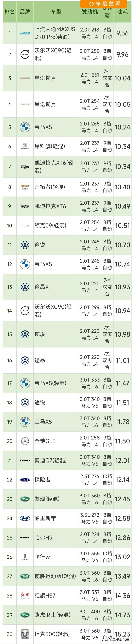Click the Lynk & Co logo in row 10

[x=25, y=226]
